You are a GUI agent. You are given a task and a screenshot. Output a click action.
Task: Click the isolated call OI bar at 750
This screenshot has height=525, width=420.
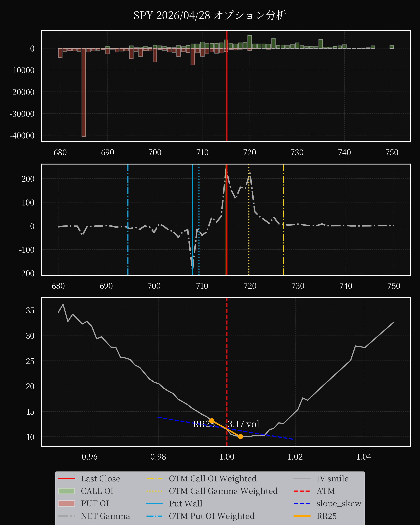coord(392,47)
